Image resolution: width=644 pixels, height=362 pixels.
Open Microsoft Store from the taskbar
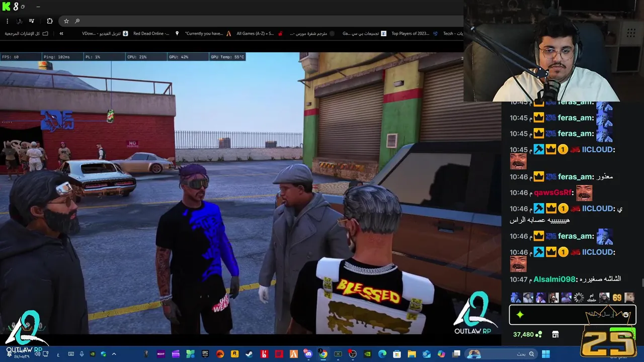tap(397, 354)
